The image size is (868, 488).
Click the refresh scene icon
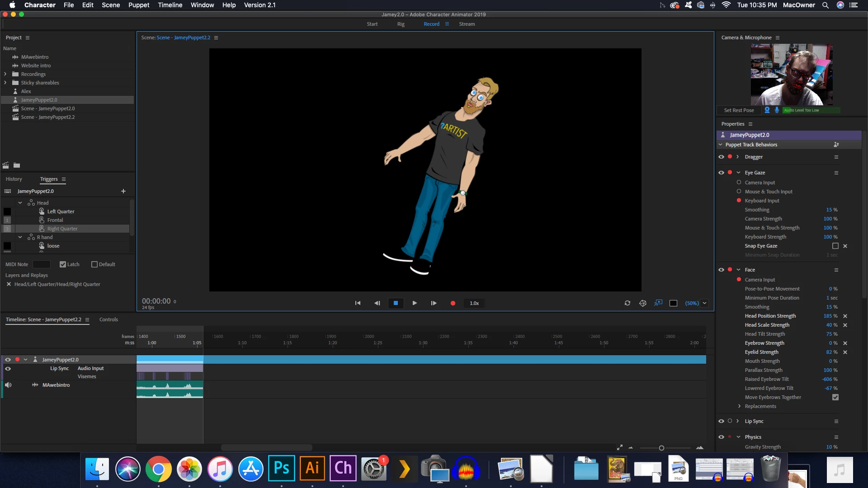[x=627, y=303]
